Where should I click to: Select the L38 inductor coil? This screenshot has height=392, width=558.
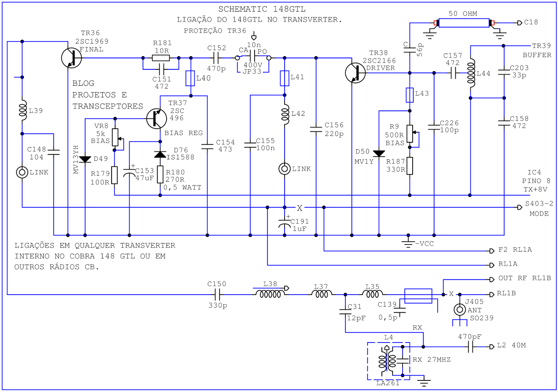(x=271, y=294)
